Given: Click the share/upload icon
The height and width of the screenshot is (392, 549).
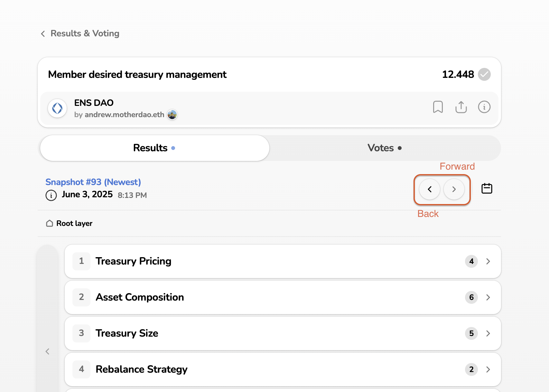Looking at the screenshot, I should 461,107.
